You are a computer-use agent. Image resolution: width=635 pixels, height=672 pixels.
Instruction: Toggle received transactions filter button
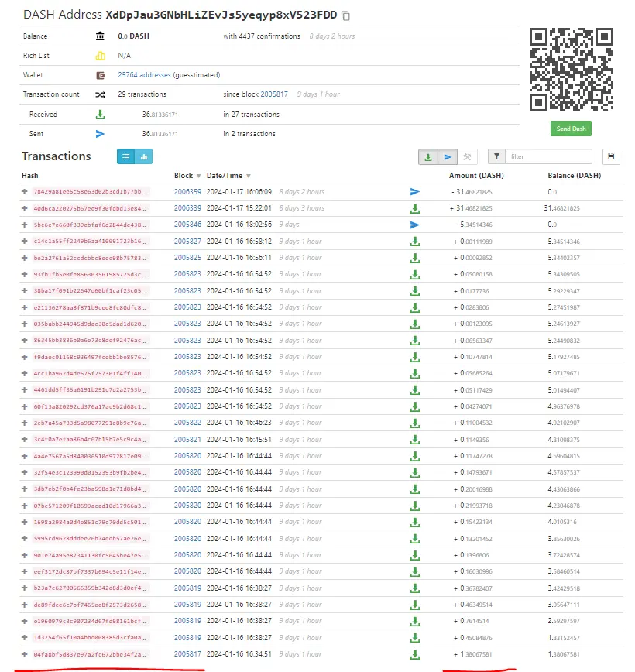click(428, 157)
